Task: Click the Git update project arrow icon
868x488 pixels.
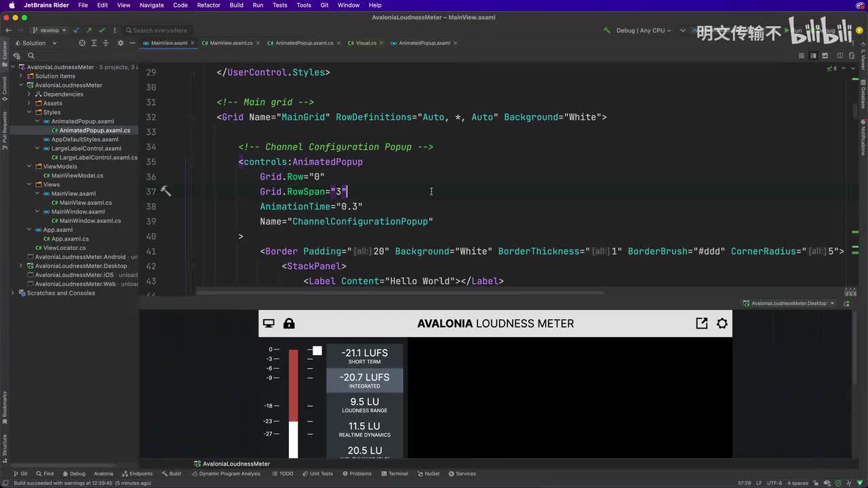Action: [76, 30]
